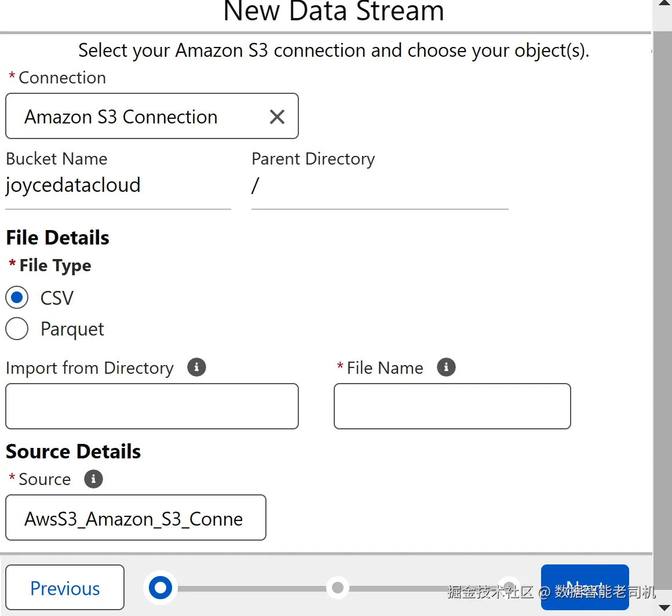Click the Source Details heading
The image size is (672, 616).
click(x=74, y=451)
